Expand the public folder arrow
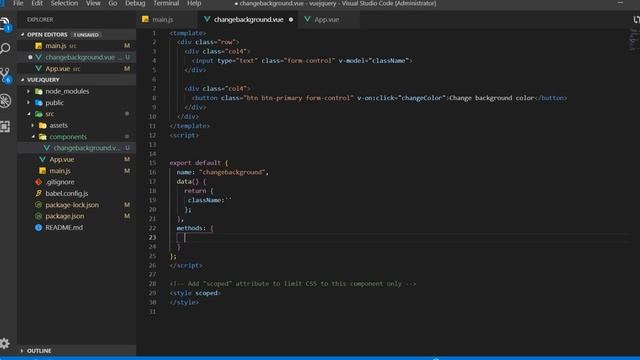640x360 pixels. pyautogui.click(x=29, y=103)
